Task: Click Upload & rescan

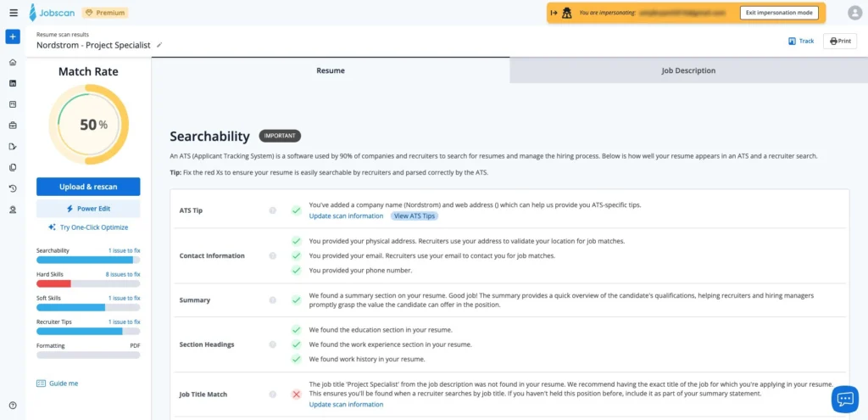Action: pos(88,187)
